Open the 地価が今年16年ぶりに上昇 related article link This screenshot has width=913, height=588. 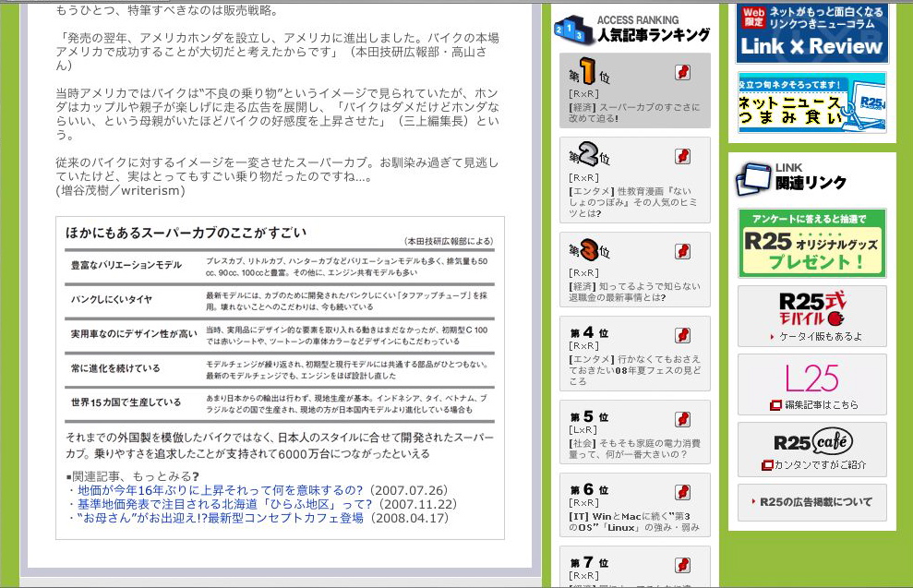tap(220, 490)
